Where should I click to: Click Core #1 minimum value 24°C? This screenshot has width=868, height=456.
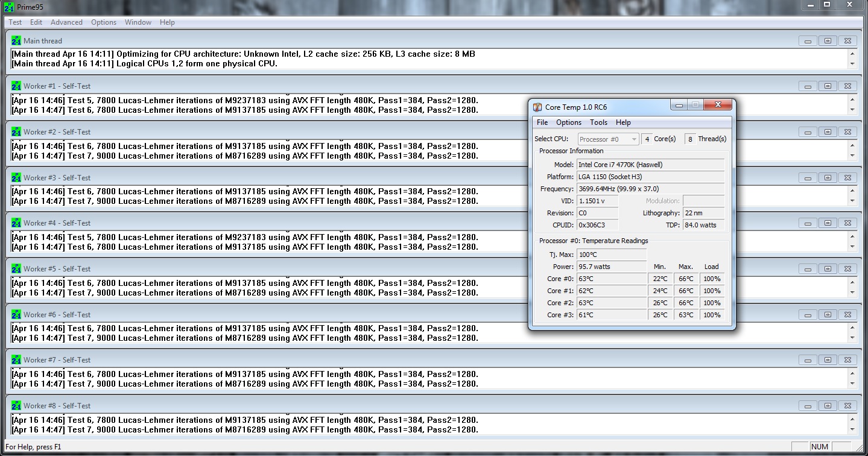660,291
